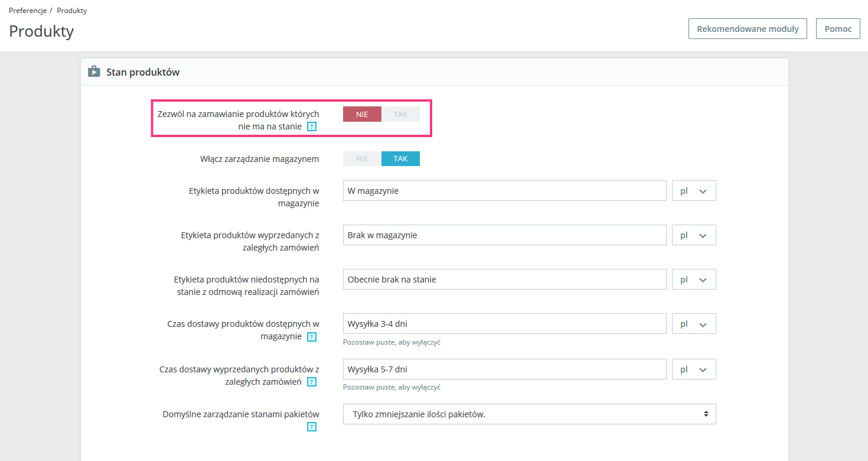868x461 pixels.
Task: Open language dropdown for Obecnie brak na stanie
Action: click(694, 280)
